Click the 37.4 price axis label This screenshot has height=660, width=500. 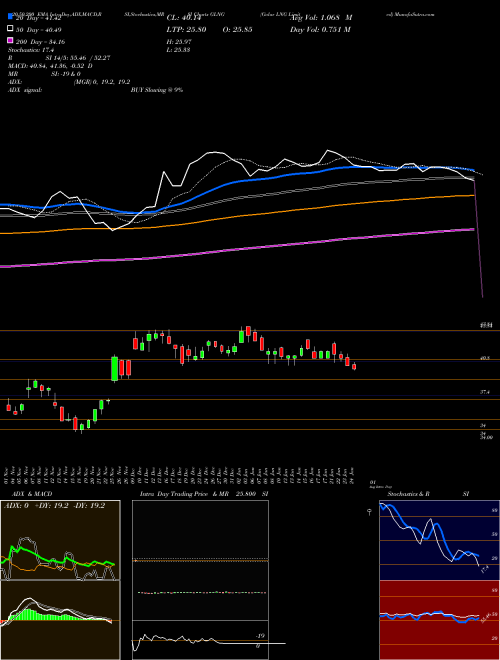click(x=485, y=392)
